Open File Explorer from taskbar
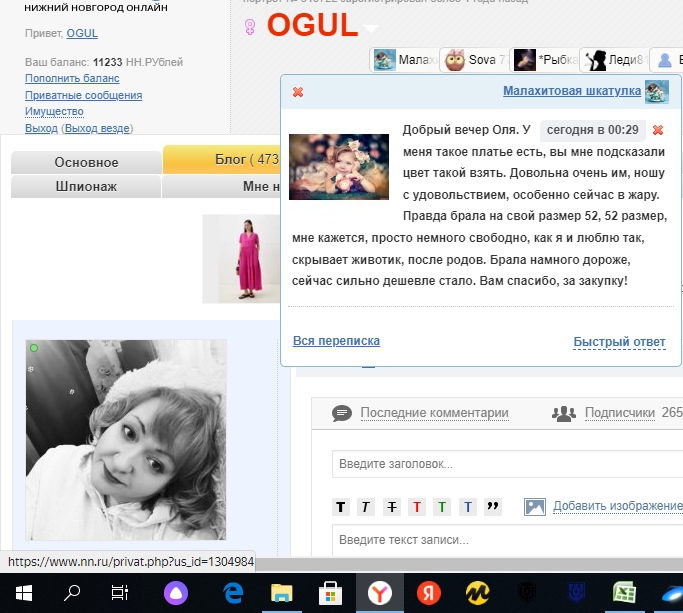This screenshot has height=613, width=683. coord(282,593)
